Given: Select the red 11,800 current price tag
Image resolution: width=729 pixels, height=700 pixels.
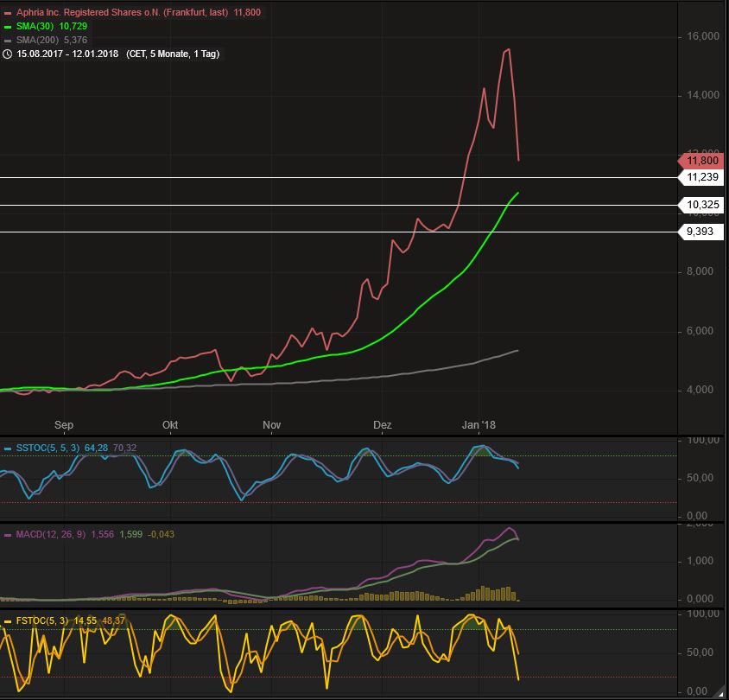Looking at the screenshot, I should 701,160.
